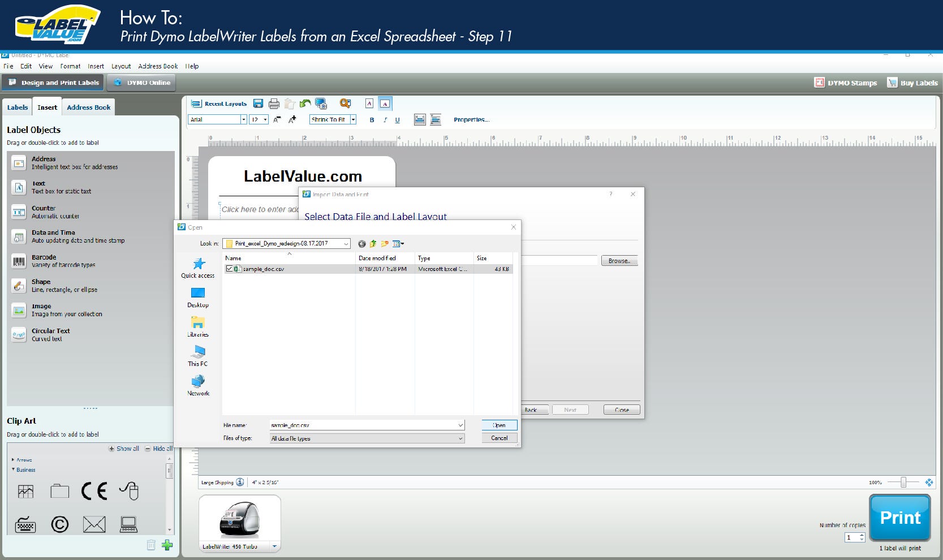Click Cancel in the Open dialog
This screenshot has width=943, height=560.
click(x=500, y=438)
